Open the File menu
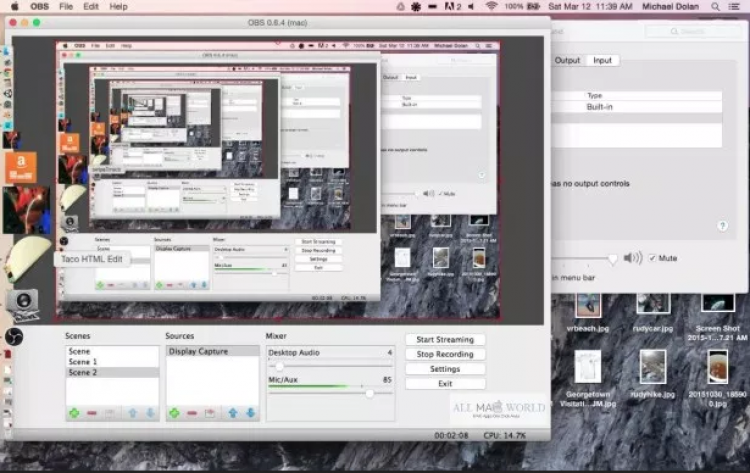The height and width of the screenshot is (473, 750). (x=66, y=6)
